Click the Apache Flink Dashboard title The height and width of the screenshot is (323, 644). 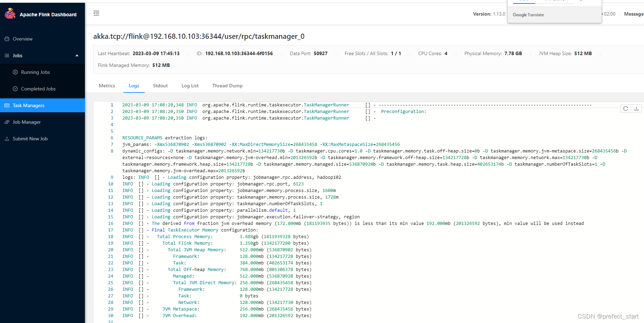coord(48,15)
